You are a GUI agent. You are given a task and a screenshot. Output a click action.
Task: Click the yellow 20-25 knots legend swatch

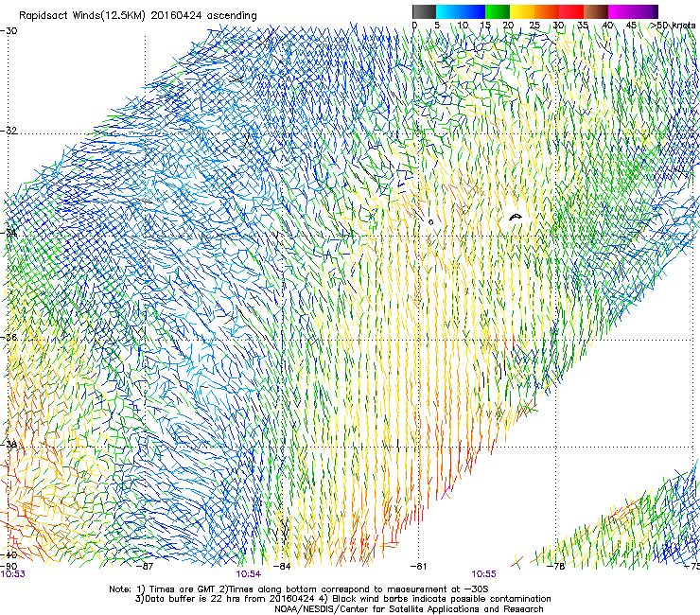(522, 11)
